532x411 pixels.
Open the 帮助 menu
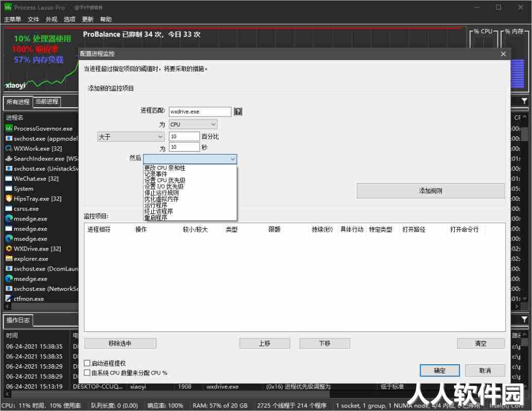[106, 19]
